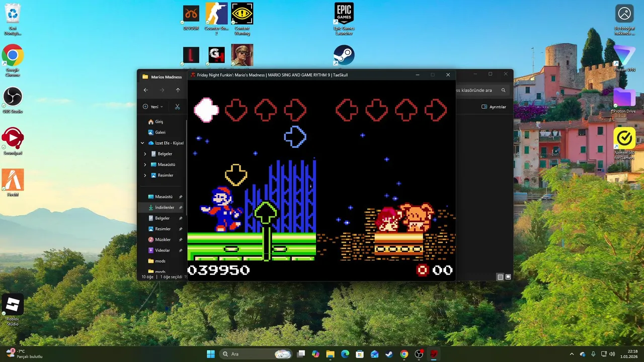Expand the Belgeler folder under OneDrive
Screen dimensions: 644x362
pyautogui.click(x=145, y=154)
